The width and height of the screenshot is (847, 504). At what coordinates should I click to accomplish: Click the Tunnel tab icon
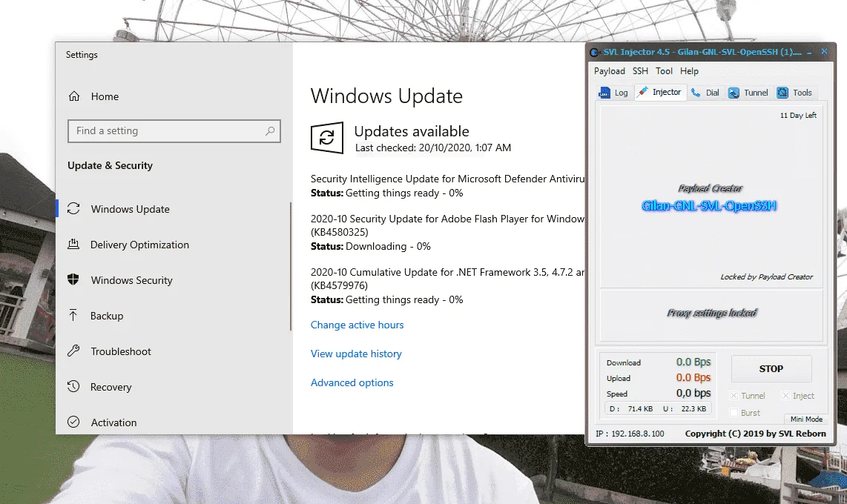pyautogui.click(x=734, y=93)
